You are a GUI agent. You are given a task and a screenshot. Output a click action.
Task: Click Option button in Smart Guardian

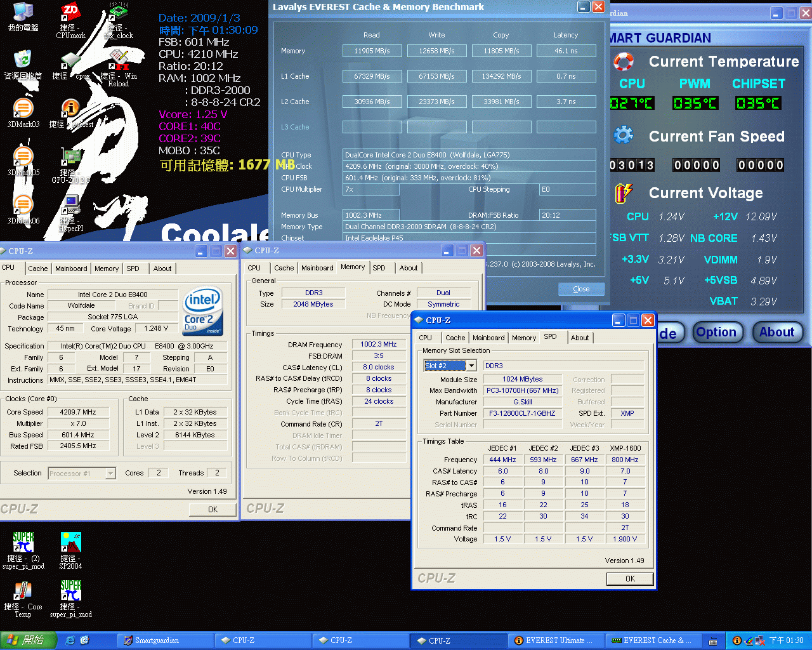pyautogui.click(x=716, y=332)
